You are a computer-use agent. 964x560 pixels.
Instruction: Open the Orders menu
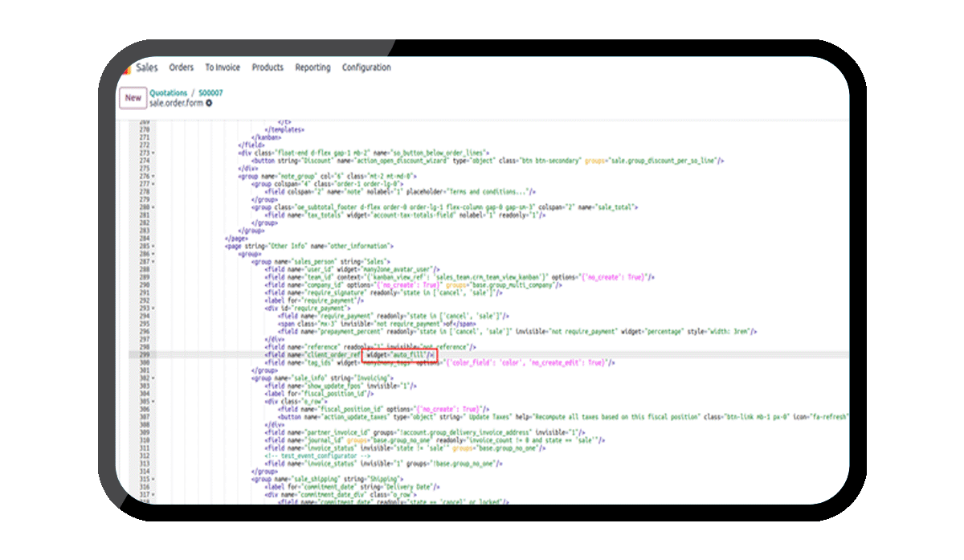click(182, 67)
